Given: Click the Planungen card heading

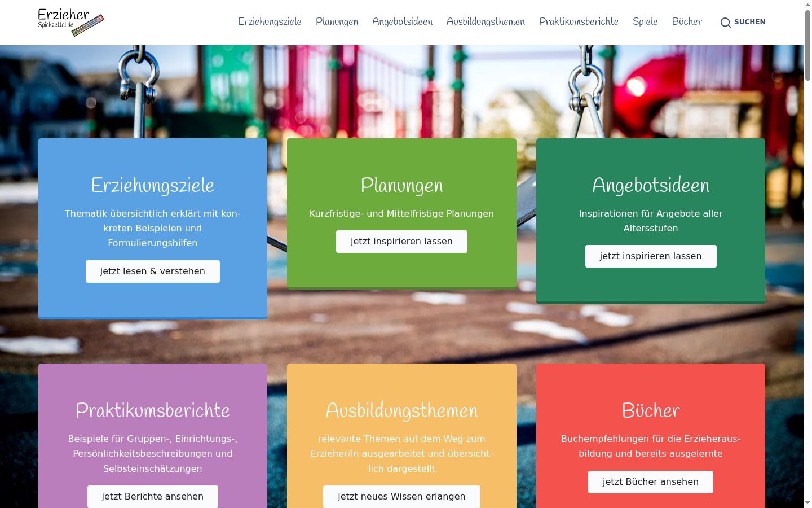Looking at the screenshot, I should point(401,185).
